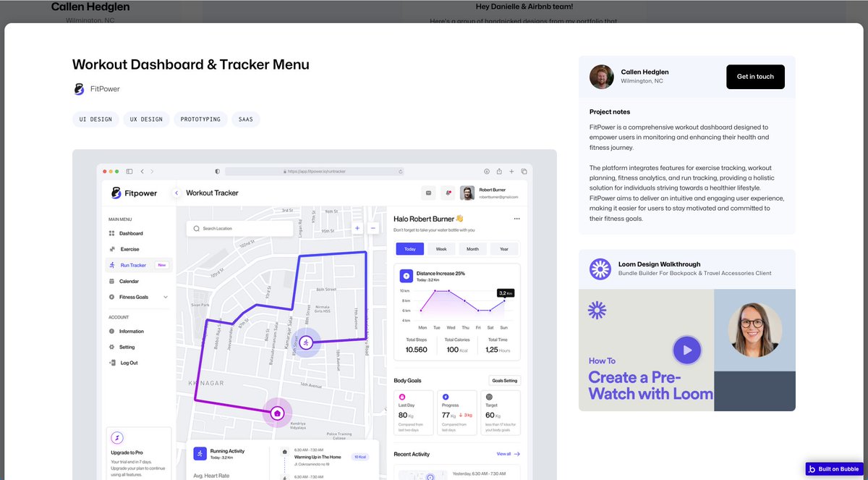Click the UI DESIGN tag
This screenshot has height=480, width=868.
coord(95,119)
